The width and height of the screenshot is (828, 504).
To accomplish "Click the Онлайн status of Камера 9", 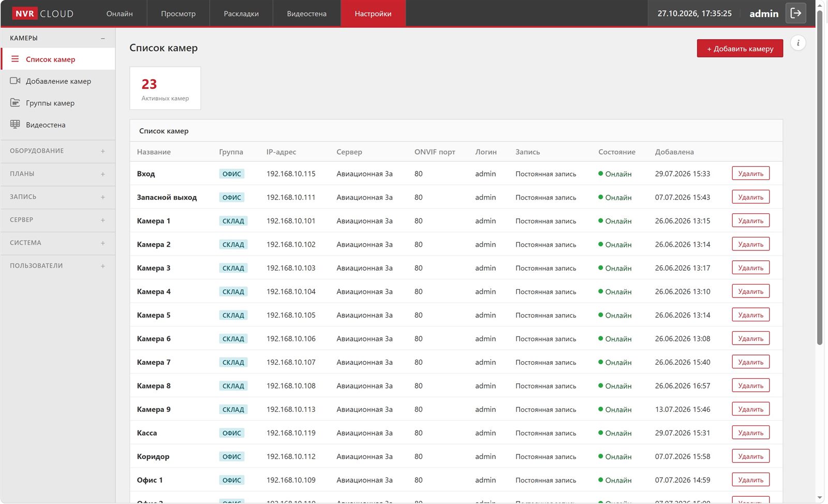I will coord(615,409).
